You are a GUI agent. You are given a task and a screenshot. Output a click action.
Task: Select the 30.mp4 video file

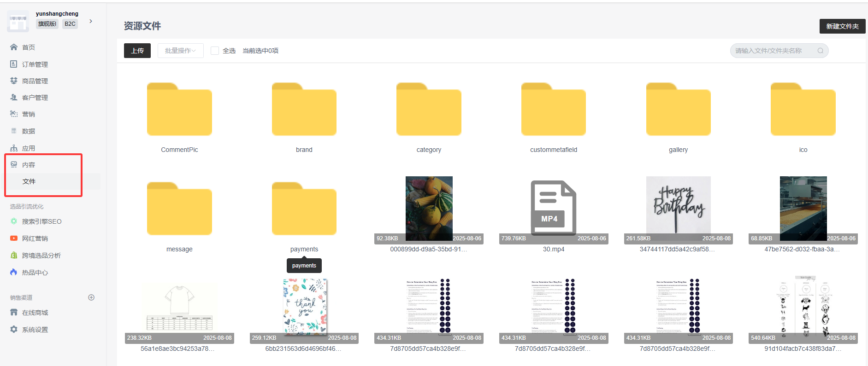[553, 208]
